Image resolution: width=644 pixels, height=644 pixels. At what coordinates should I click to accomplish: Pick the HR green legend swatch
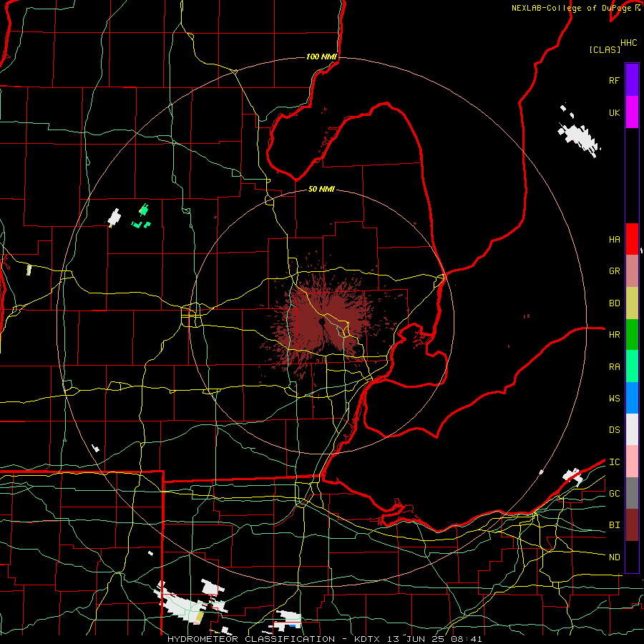[x=632, y=335]
